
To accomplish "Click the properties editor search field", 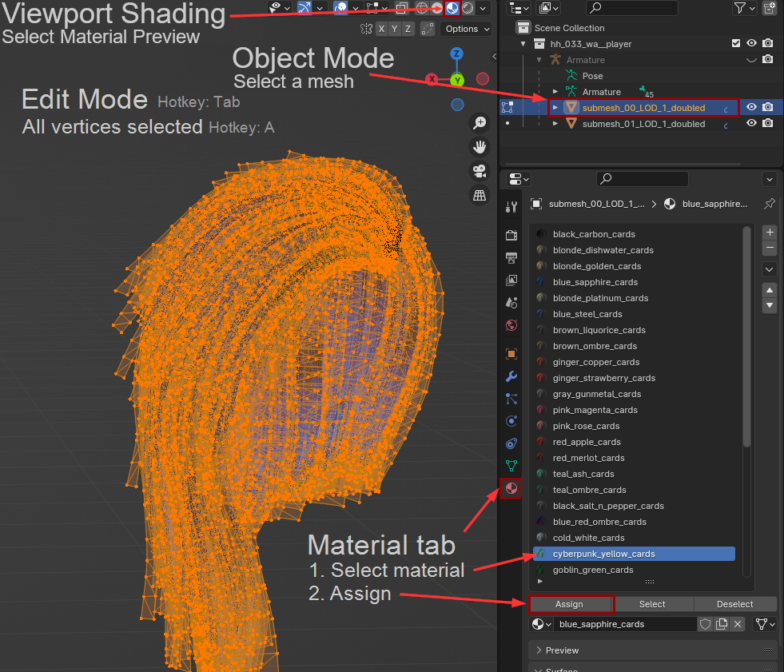I will [642, 178].
